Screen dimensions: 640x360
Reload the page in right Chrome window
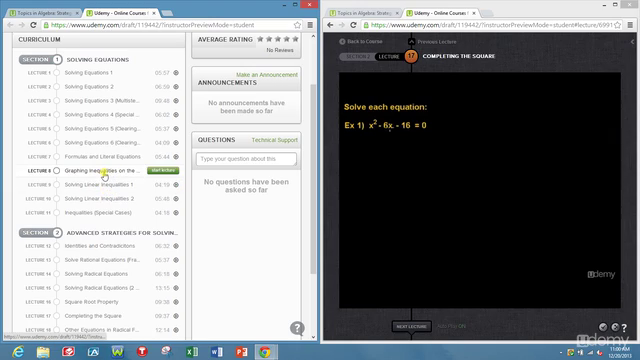(x=353, y=25)
